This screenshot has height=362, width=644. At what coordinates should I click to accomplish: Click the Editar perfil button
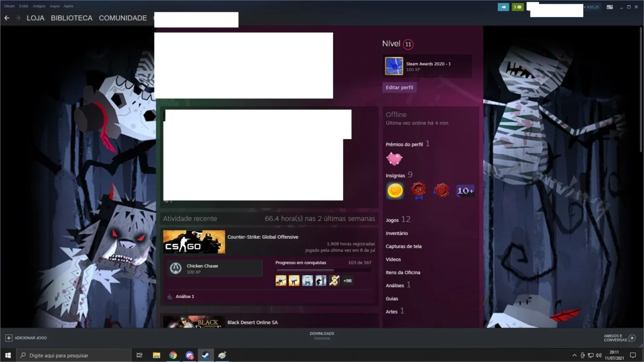(x=399, y=87)
